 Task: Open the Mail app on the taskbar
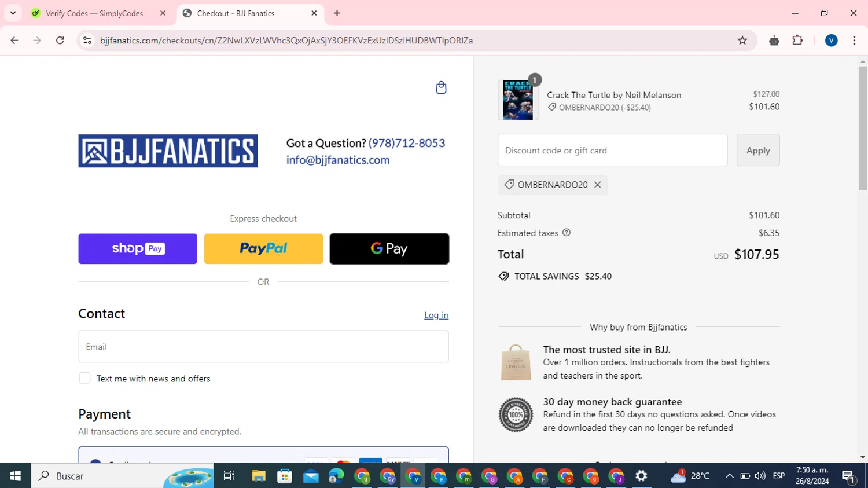coord(311,476)
